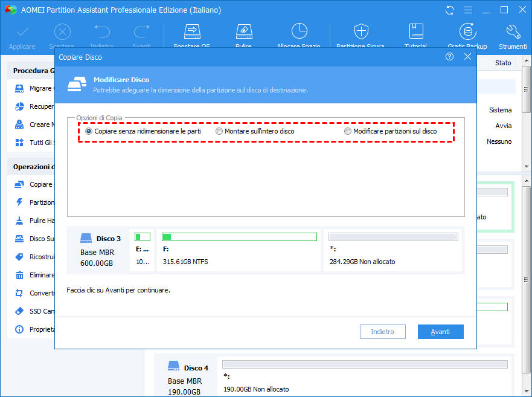Click the Indietro button in dialog
The width and height of the screenshot is (532, 397).
coord(382,332)
